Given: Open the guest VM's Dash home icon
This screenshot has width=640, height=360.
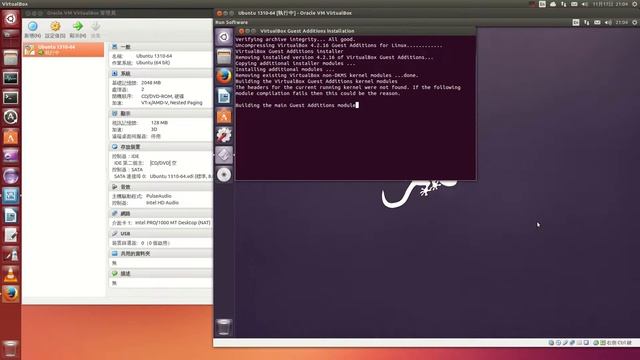Looking at the screenshot, I should coord(224,37).
